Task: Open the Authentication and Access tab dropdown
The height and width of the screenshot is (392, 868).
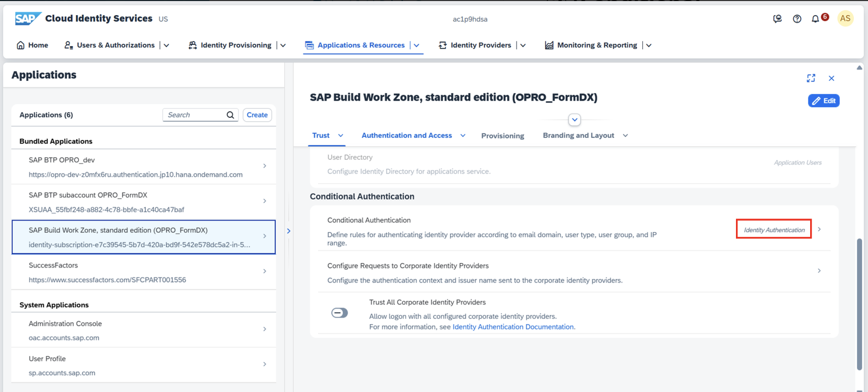Action: pyautogui.click(x=463, y=136)
